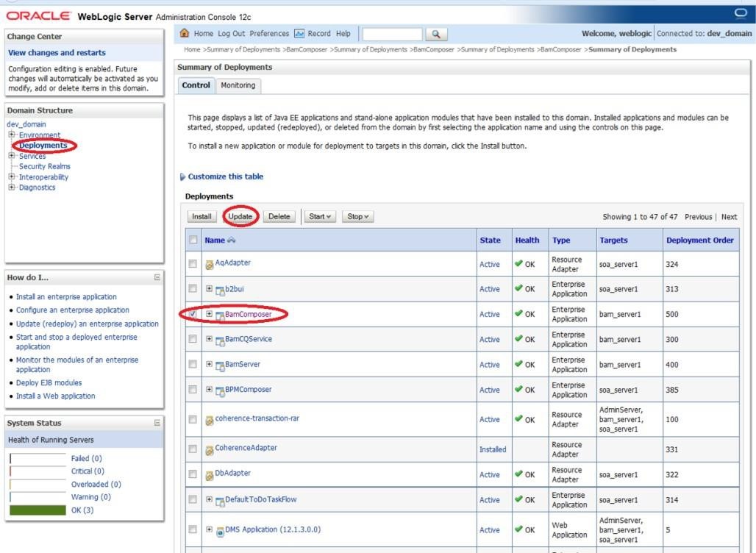Click the Home house icon
756x553 pixels.
(x=184, y=33)
